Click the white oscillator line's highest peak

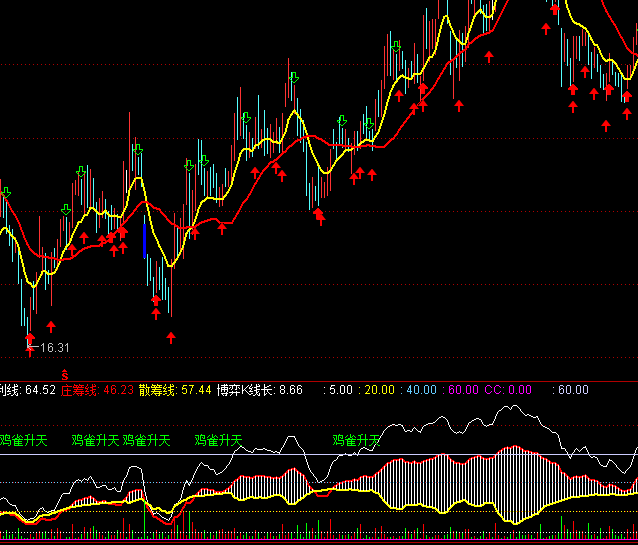pyautogui.click(x=511, y=407)
